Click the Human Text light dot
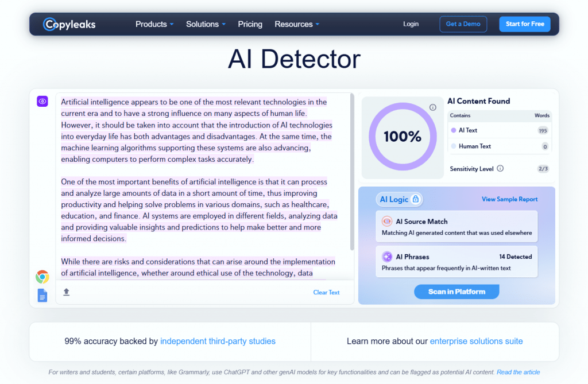588x384 pixels. tap(454, 146)
